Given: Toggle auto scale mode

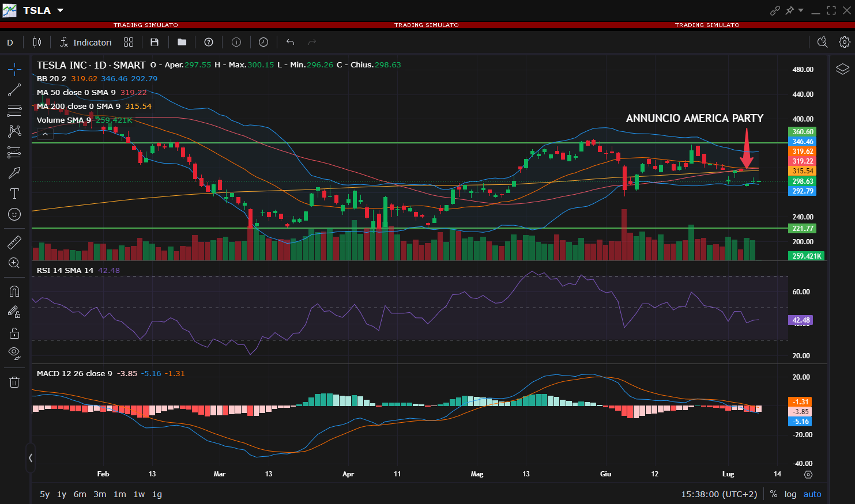Looking at the screenshot, I should pos(812,494).
